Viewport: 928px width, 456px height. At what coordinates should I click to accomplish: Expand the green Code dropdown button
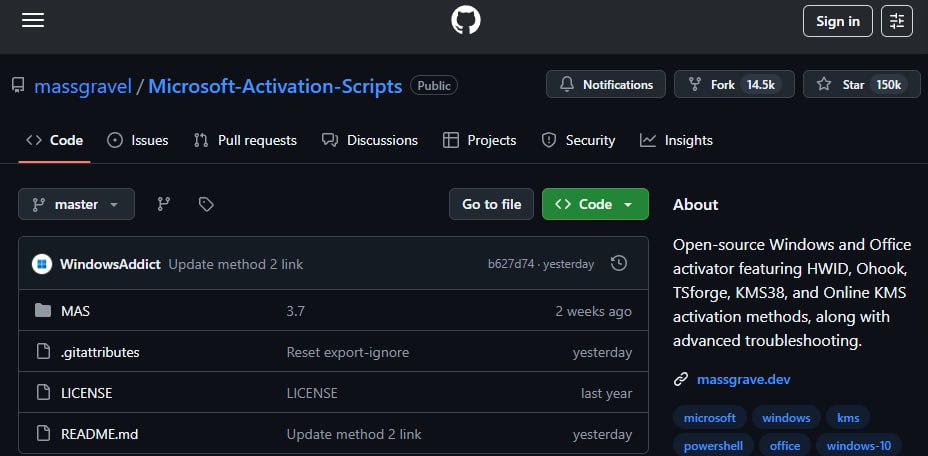click(x=595, y=204)
